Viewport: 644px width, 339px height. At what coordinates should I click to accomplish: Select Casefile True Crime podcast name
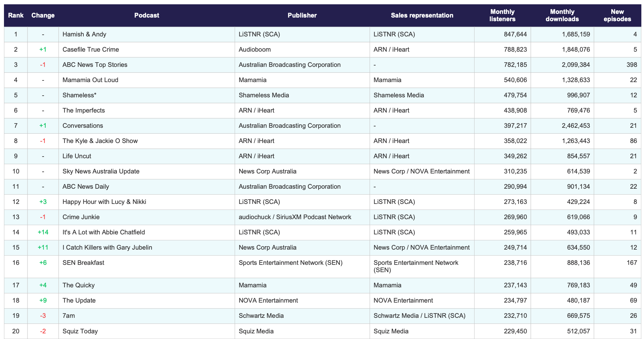[x=91, y=50]
